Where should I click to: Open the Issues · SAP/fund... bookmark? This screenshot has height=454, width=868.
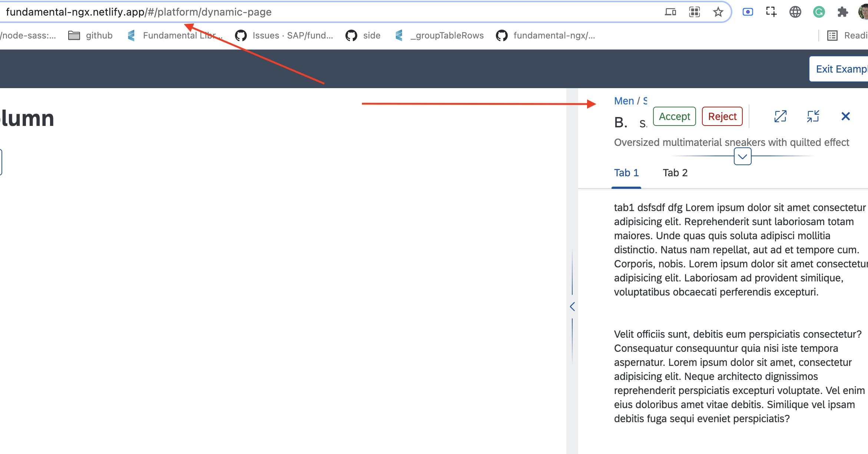point(284,35)
